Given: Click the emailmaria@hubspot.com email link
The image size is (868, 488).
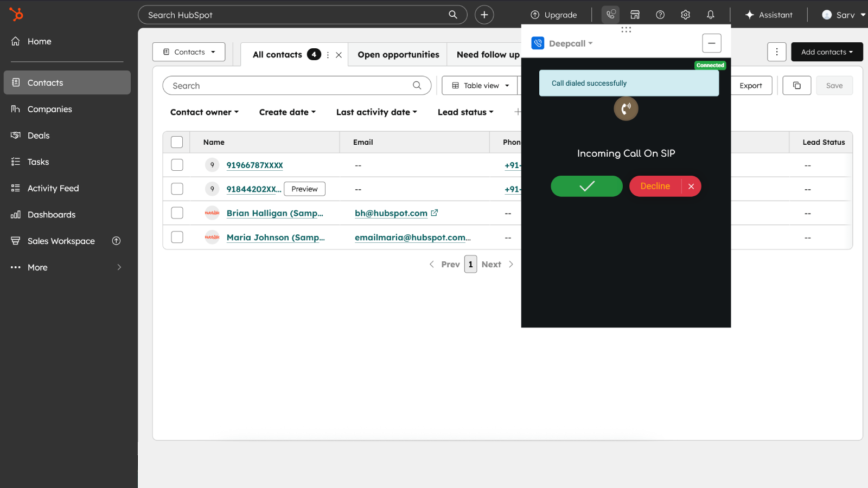Looking at the screenshot, I should [413, 237].
